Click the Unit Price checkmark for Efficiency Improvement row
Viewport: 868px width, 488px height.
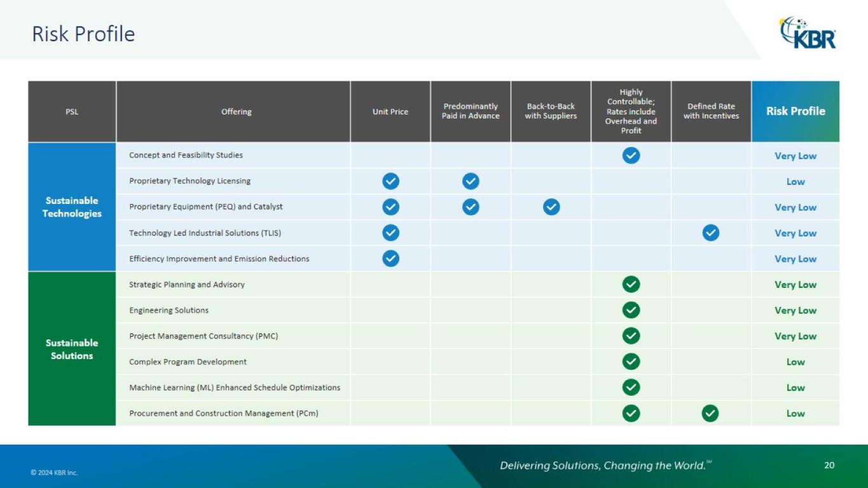[x=390, y=259]
